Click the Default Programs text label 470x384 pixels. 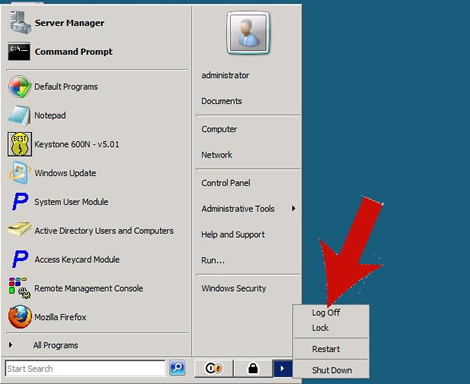click(66, 87)
